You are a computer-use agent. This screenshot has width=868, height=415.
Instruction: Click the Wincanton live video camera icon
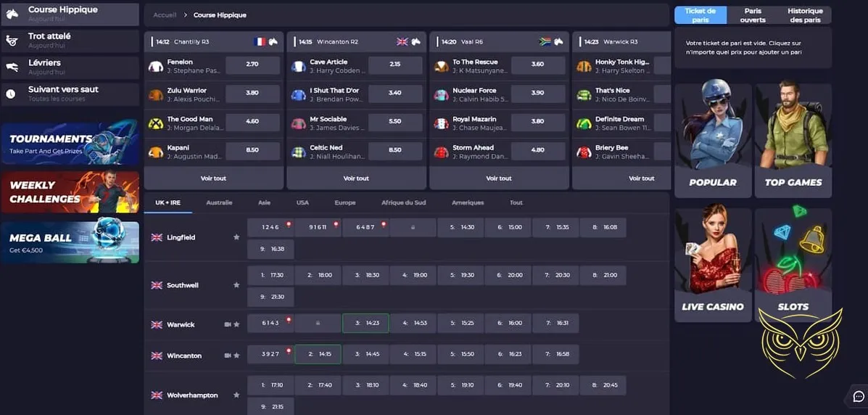pos(228,356)
